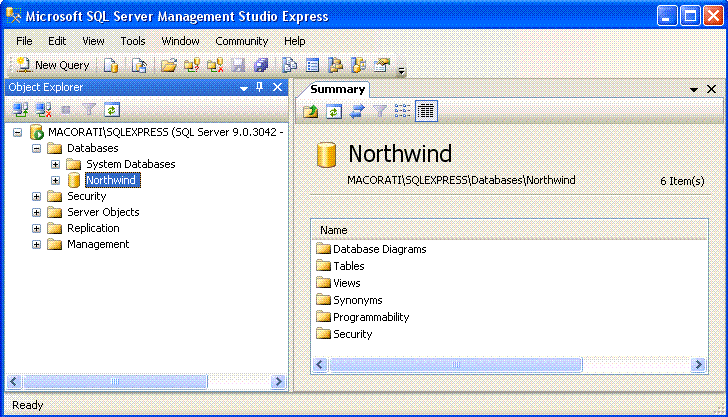Viewport: 728px width, 417px height.
Task: Select Server Objects in the tree
Action: [103, 212]
